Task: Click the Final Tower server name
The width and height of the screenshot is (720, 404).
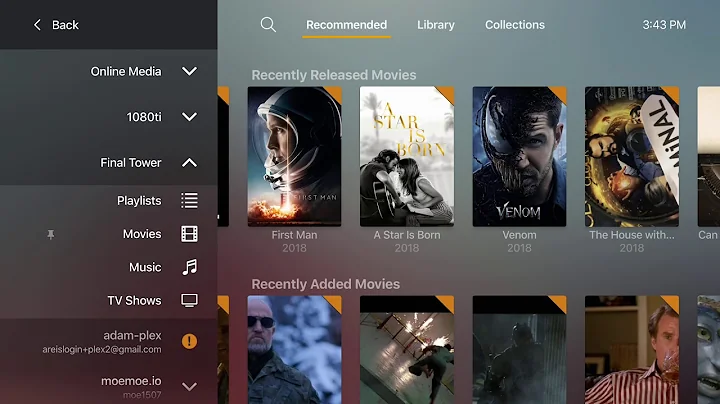Action: coord(131,163)
